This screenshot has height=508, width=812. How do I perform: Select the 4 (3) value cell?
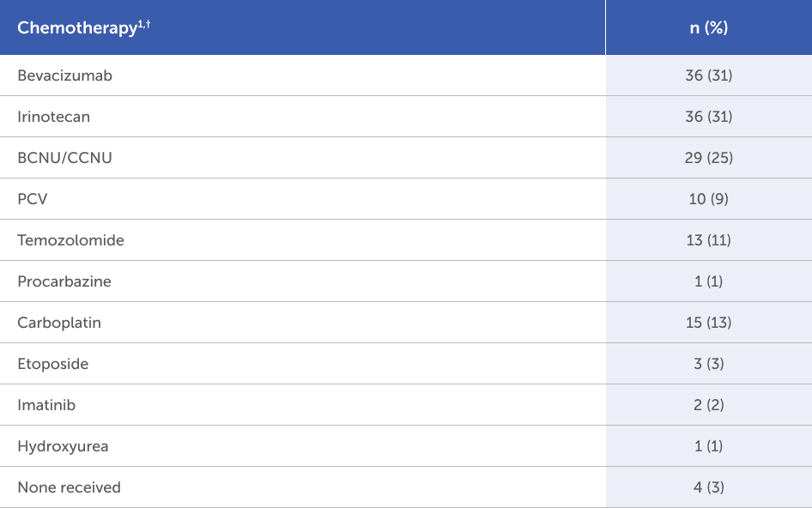[708, 487]
